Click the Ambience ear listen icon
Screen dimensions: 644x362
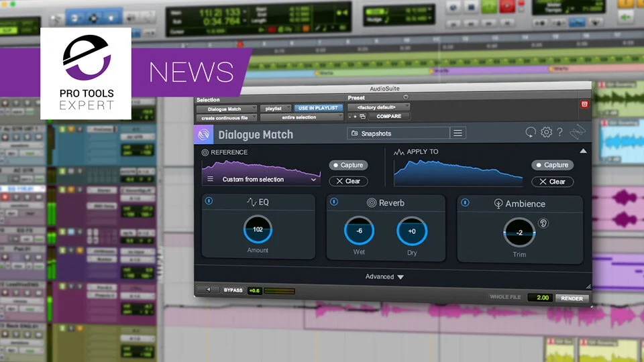543,223
